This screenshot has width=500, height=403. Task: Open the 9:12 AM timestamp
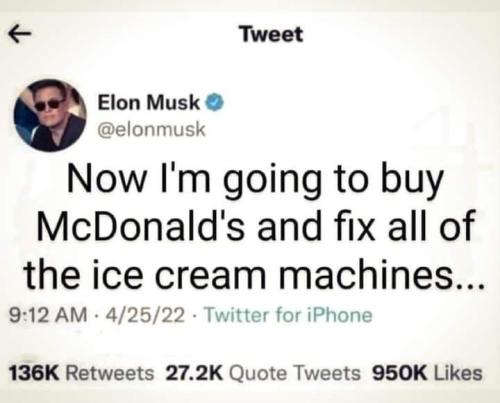click(48, 315)
